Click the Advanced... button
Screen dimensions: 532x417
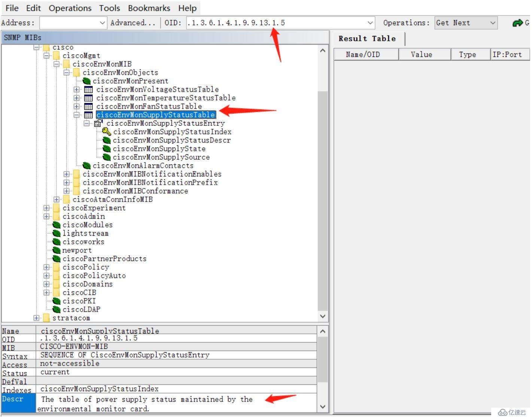pos(133,23)
